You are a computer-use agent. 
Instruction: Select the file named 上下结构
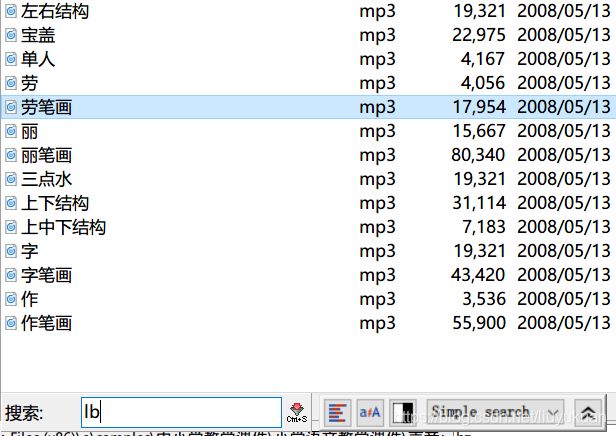coord(55,203)
